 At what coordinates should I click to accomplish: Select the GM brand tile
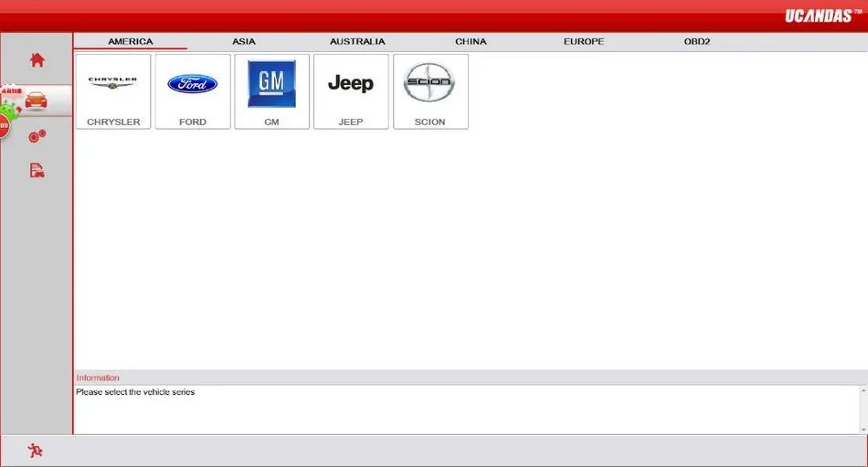tap(271, 91)
